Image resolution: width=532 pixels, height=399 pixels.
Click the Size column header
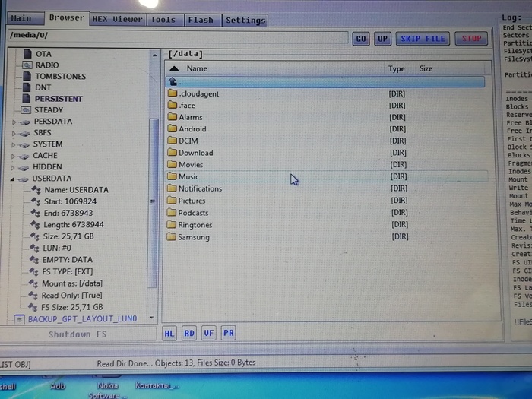pyautogui.click(x=426, y=69)
